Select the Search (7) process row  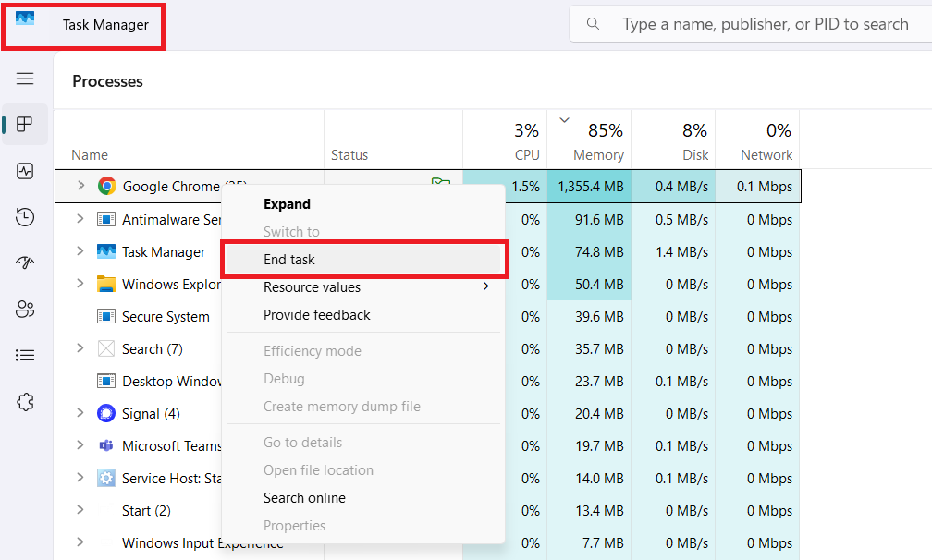pyautogui.click(x=153, y=349)
